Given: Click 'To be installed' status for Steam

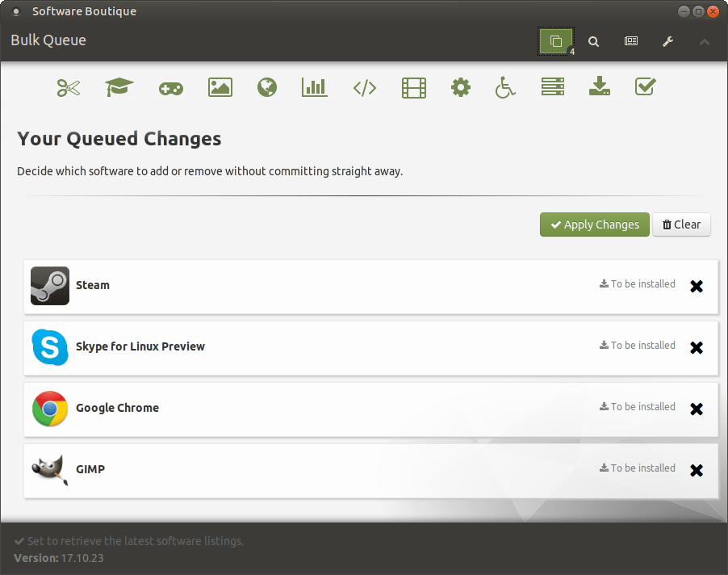Looking at the screenshot, I should (637, 283).
